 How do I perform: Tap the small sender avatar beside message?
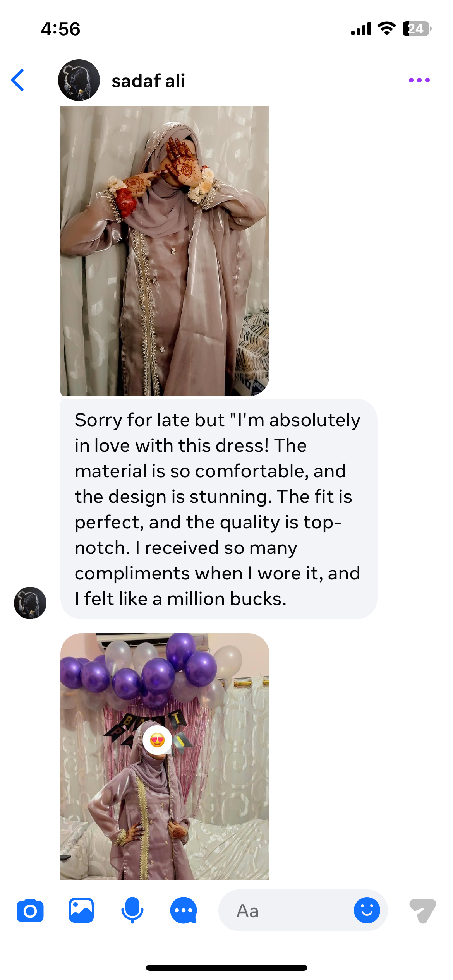coord(30,603)
